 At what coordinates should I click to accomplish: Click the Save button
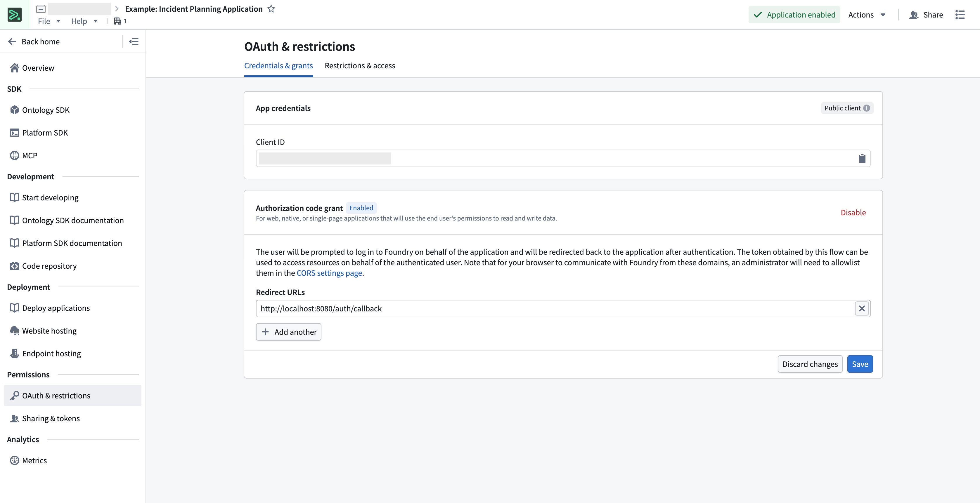(860, 364)
